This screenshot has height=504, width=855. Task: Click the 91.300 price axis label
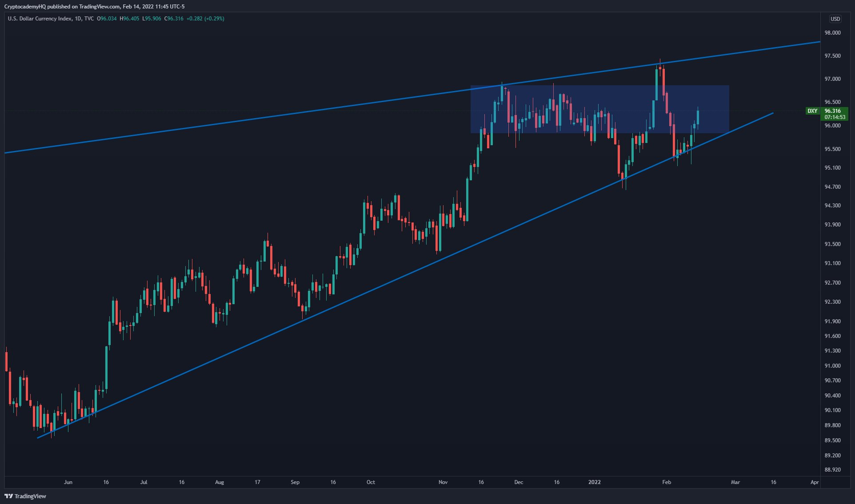click(x=832, y=351)
